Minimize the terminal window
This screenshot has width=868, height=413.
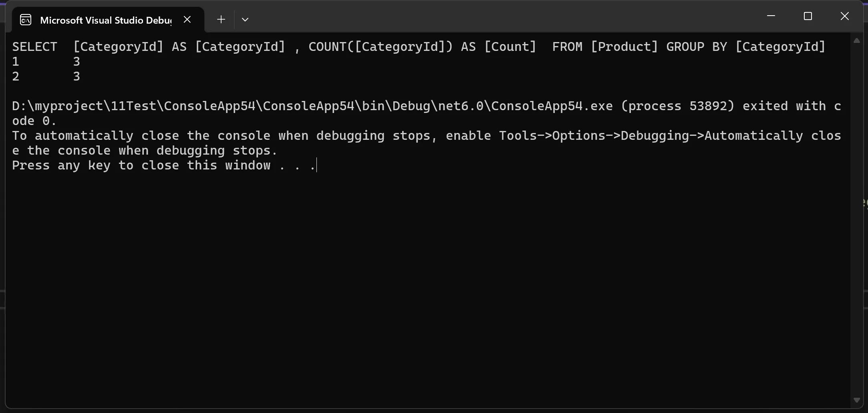click(771, 16)
